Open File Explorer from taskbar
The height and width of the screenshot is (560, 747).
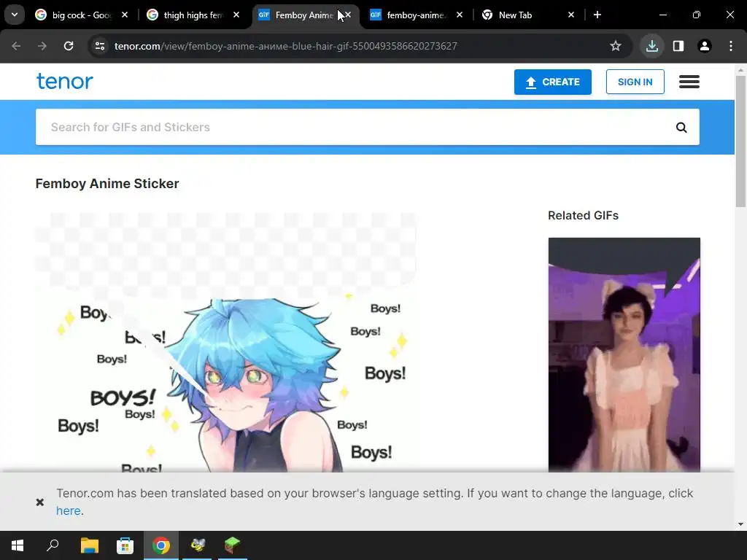tap(89, 545)
